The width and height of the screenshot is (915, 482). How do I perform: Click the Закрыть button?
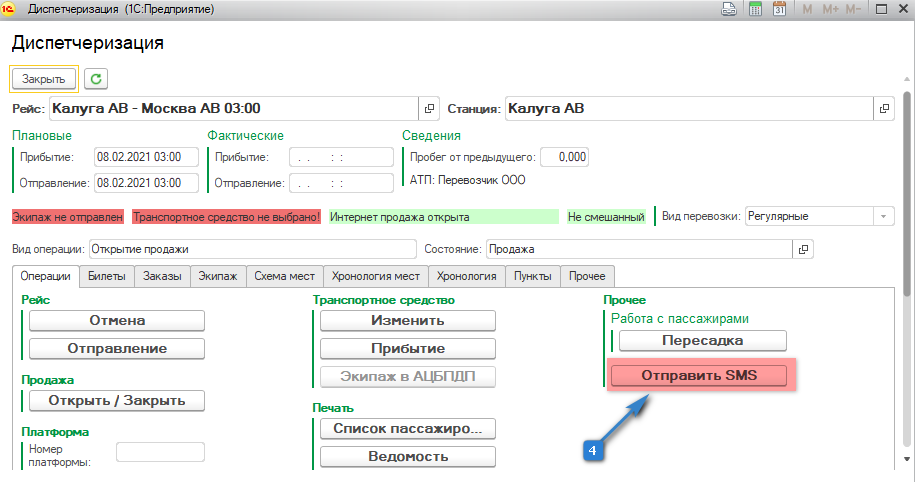point(43,79)
